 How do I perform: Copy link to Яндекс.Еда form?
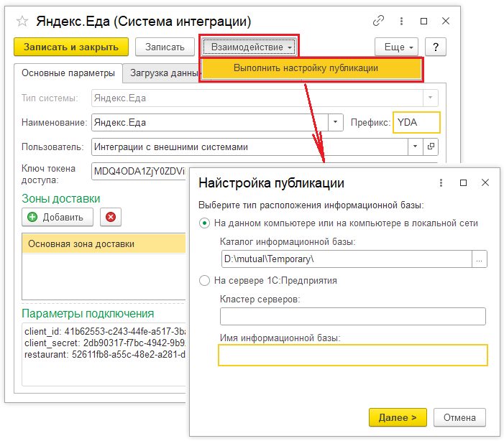tap(378, 22)
